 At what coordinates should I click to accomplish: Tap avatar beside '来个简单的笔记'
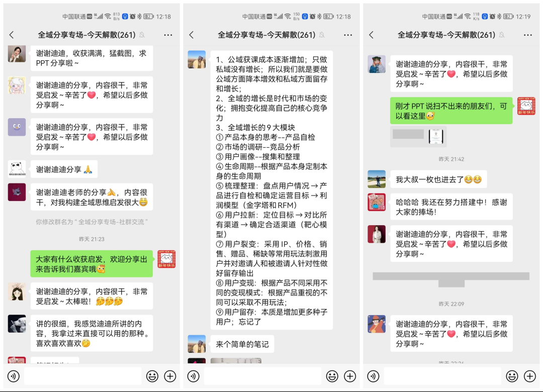coord(197,344)
